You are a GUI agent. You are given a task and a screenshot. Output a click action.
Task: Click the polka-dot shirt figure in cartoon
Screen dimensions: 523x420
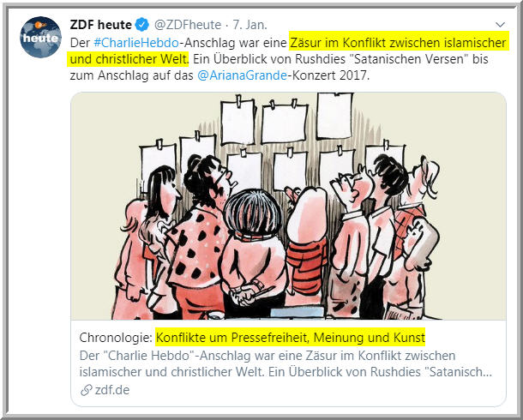point(197,233)
